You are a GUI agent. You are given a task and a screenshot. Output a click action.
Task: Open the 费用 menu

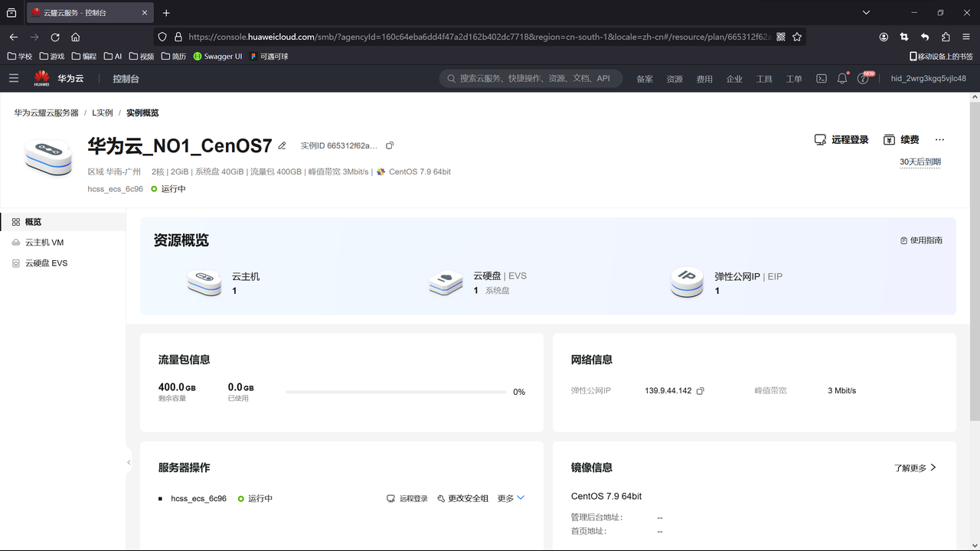(x=704, y=79)
